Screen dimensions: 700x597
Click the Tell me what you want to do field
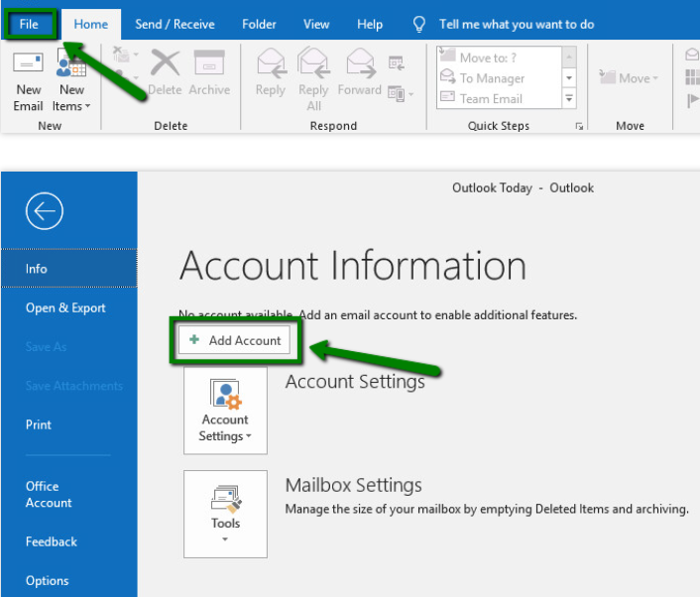tap(517, 24)
